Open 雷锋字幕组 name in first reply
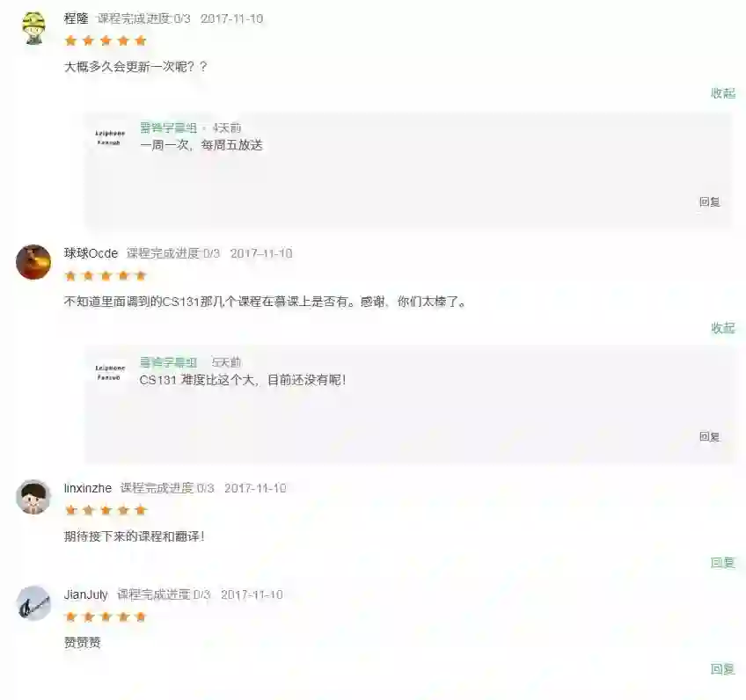Screen dimensions: 746x700 tap(168, 128)
